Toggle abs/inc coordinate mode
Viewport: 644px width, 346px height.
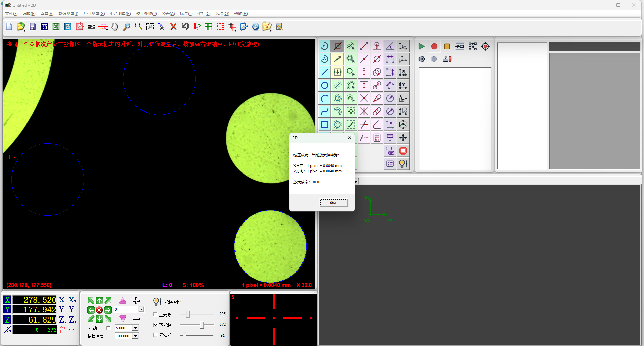[x=63, y=330]
